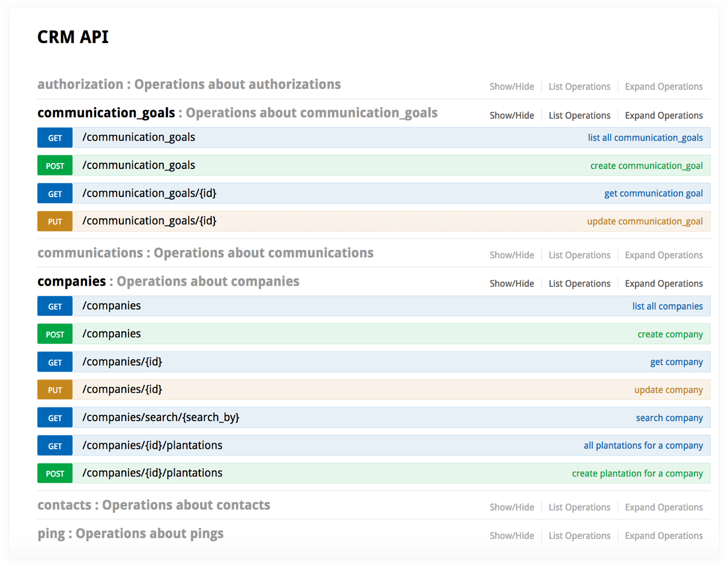This screenshot has height=567, width=728.
Task: Click PUT badge for /communication_goals/{id}
Action: (x=55, y=222)
